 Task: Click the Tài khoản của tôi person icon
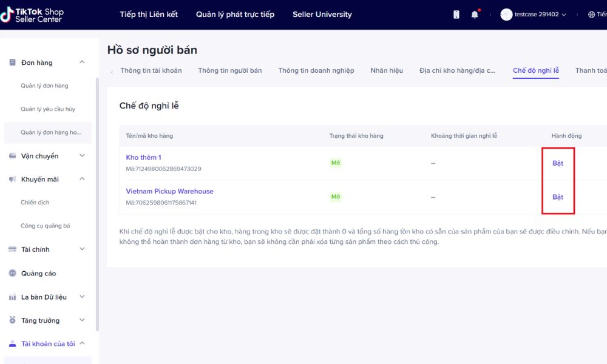12,343
